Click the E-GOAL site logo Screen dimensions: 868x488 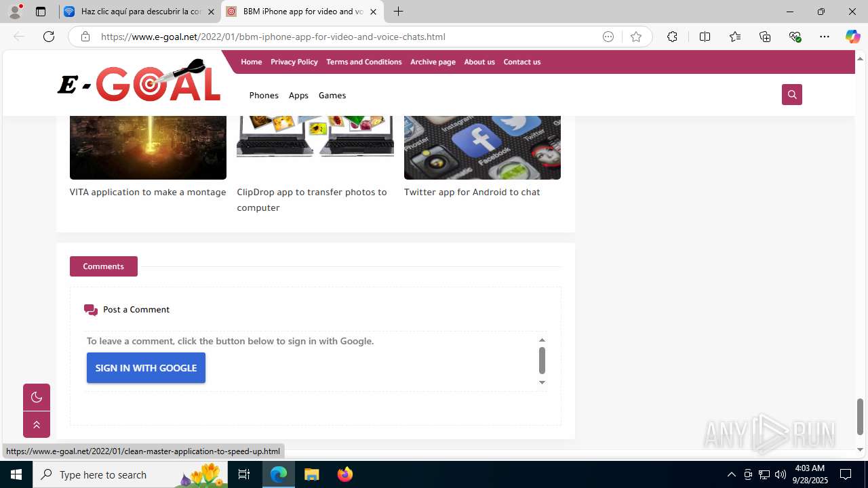[139, 81]
